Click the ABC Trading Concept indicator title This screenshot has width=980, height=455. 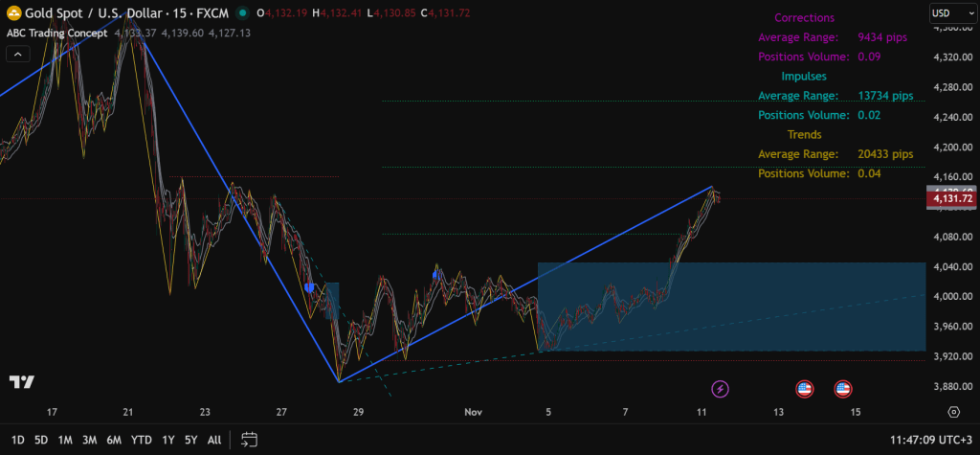coord(56,33)
